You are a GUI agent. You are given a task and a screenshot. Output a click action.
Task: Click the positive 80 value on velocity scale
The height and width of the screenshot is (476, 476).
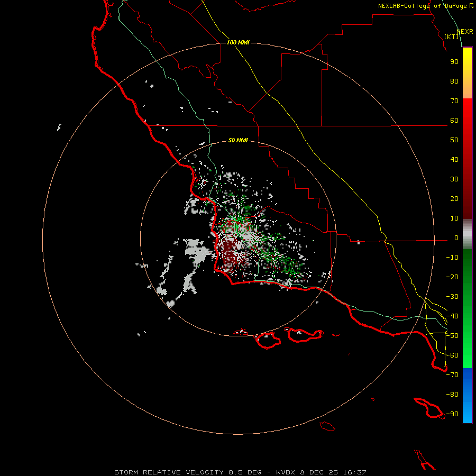click(454, 81)
